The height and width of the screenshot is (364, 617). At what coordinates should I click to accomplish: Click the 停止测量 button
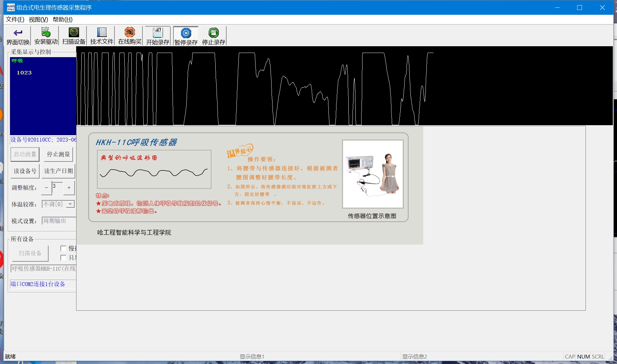tap(58, 154)
